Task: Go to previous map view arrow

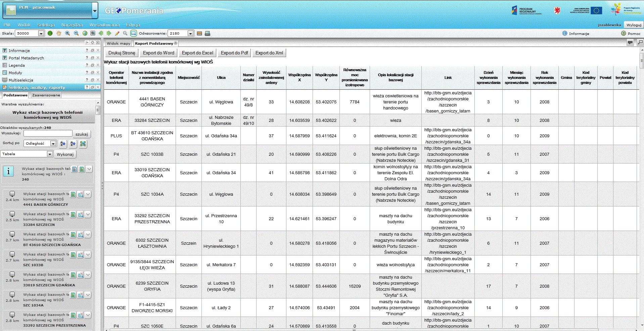Action: [x=101, y=33]
